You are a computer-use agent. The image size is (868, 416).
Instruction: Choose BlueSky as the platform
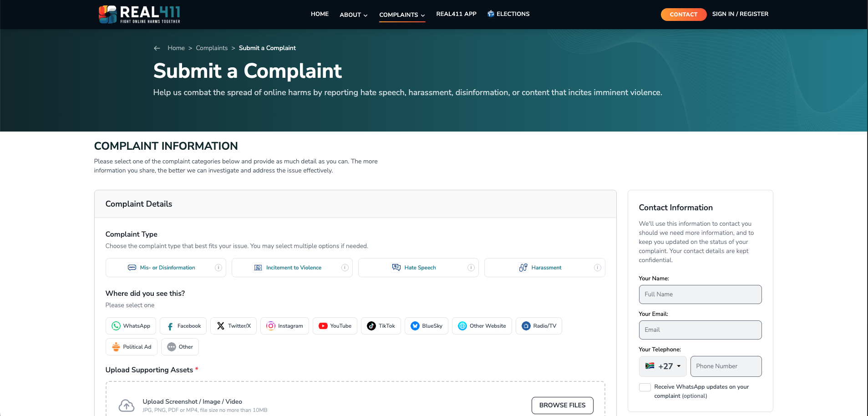click(426, 326)
